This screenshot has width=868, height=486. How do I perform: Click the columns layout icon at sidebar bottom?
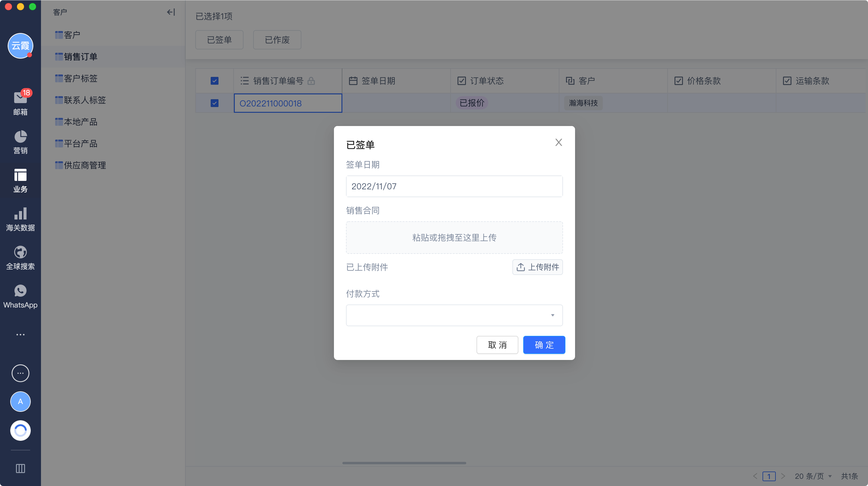coord(20,468)
